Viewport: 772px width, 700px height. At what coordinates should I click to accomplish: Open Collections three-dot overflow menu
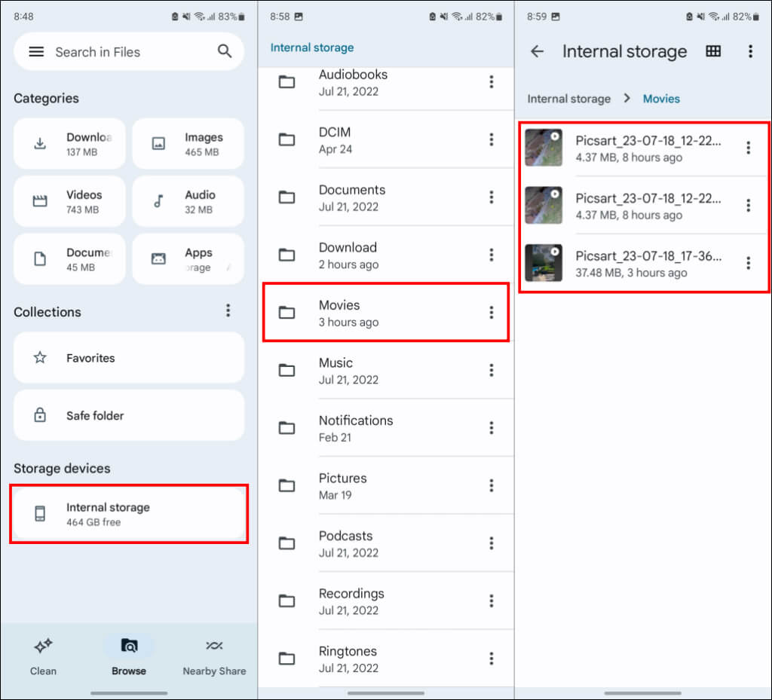tap(228, 310)
